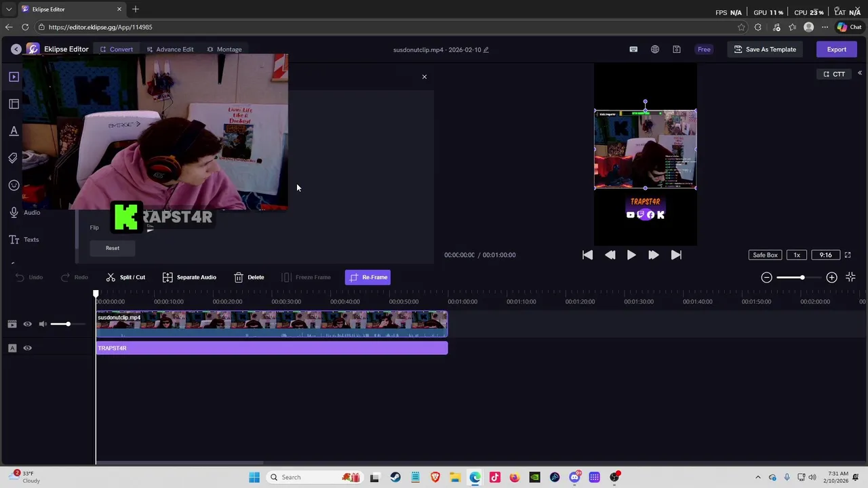Jump to the end of the video
Viewport: 868px width, 488px height.
point(675,255)
